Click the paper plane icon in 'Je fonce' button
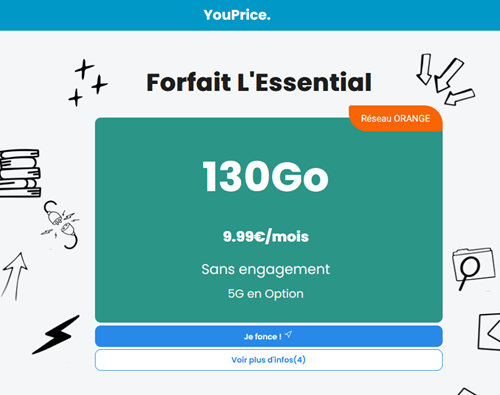 pos(289,334)
